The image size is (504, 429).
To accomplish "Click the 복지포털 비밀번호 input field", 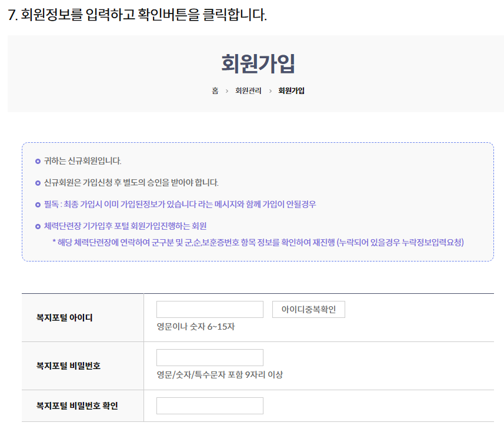I will [x=209, y=357].
